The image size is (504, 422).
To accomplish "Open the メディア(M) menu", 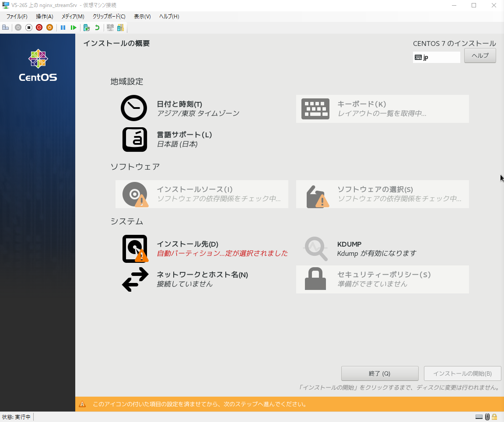I will click(x=73, y=17).
